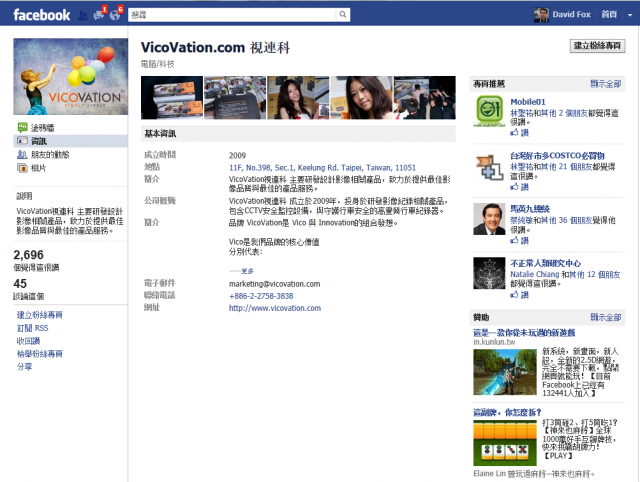Open COSTCO page icon
The height and width of the screenshot is (482, 640).
pos(489,167)
